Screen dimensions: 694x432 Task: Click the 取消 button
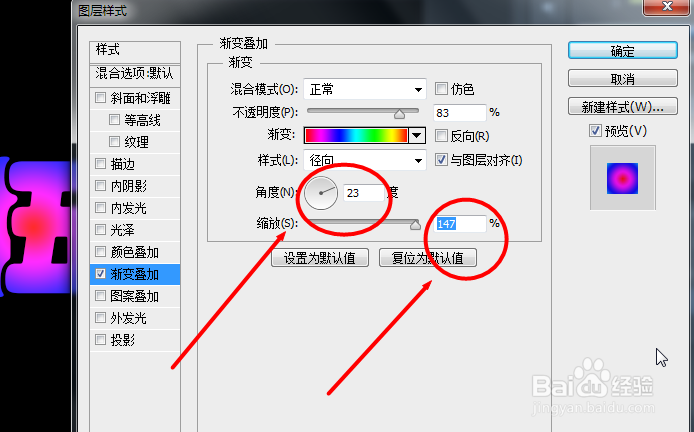coord(623,79)
